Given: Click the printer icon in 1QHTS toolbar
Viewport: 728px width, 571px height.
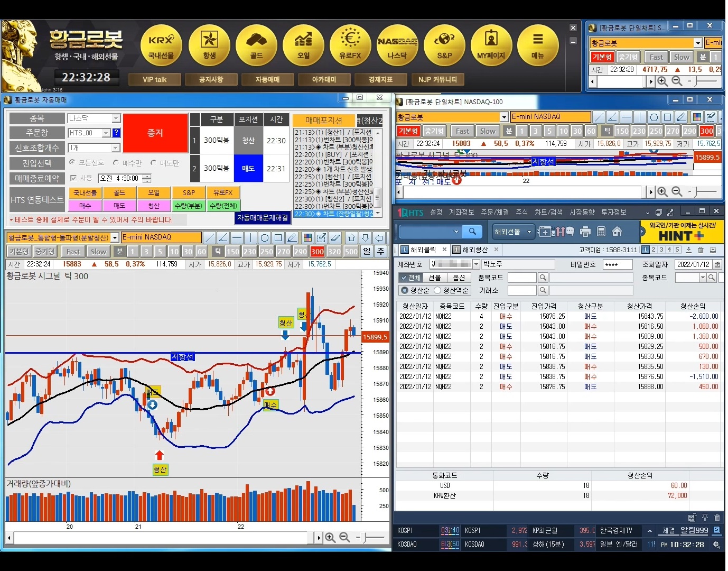Looking at the screenshot, I should pyautogui.click(x=585, y=232).
